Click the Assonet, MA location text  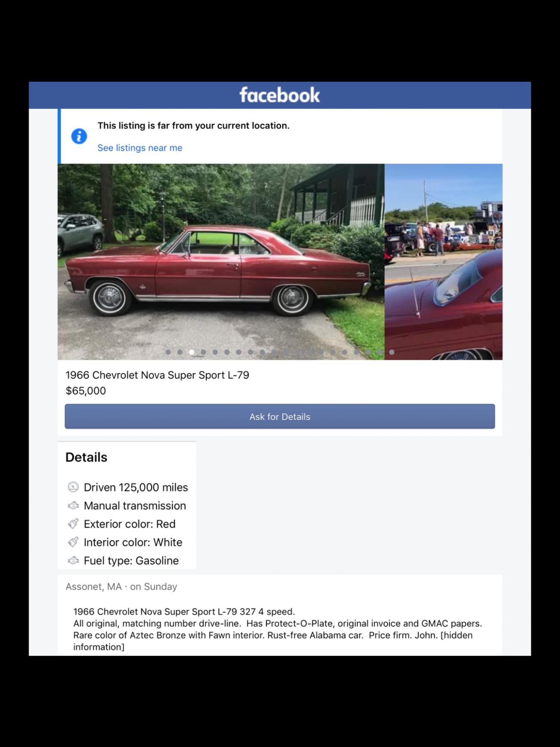pyautogui.click(x=94, y=586)
